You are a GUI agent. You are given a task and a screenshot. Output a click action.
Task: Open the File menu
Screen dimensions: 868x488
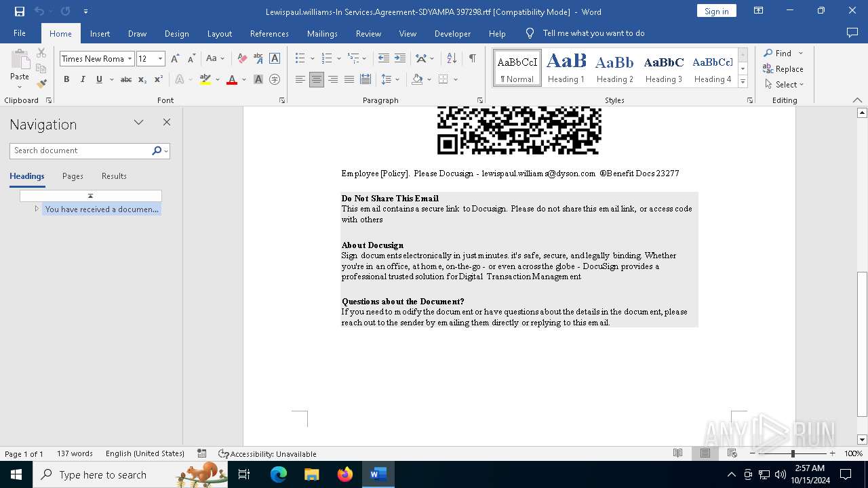point(20,33)
